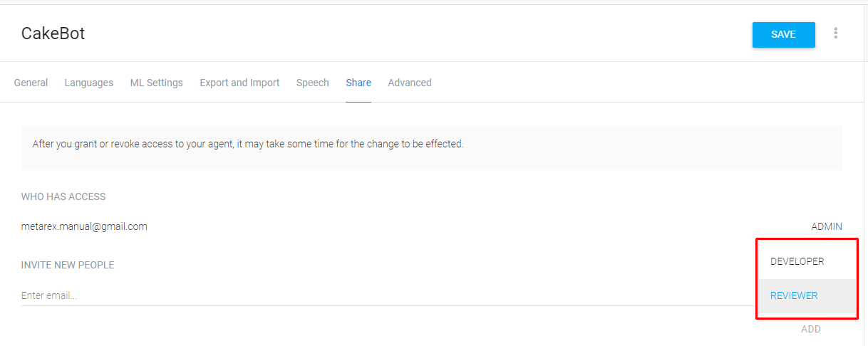Click the CakeBot agent title

click(x=53, y=33)
